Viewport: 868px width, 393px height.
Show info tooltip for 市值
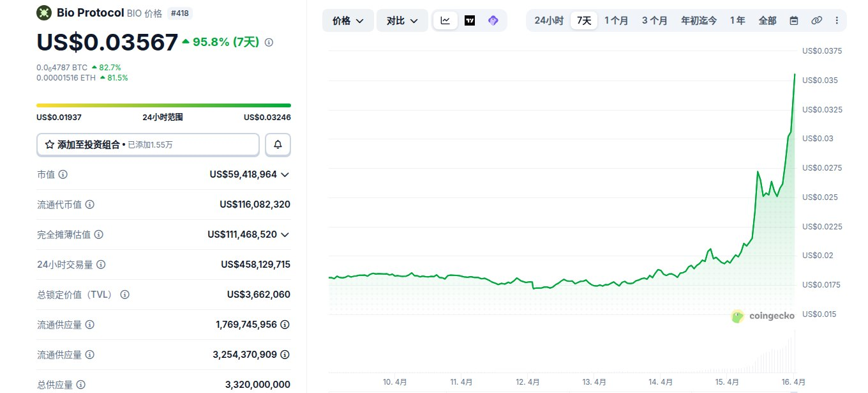63,174
